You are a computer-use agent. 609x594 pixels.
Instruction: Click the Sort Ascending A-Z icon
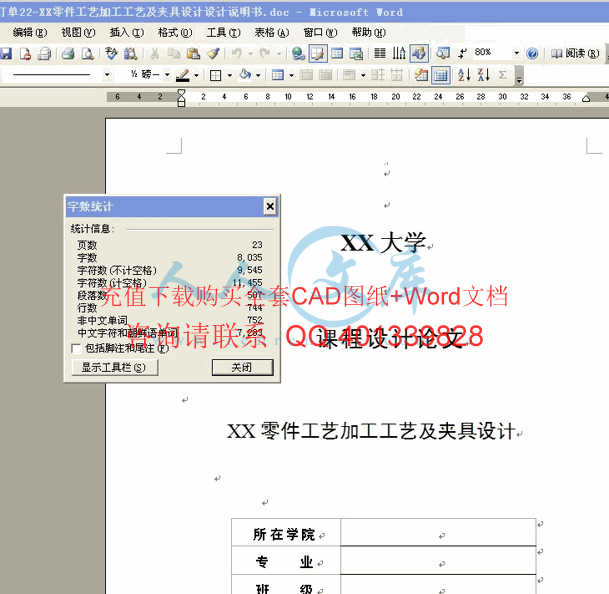pyautogui.click(x=464, y=75)
